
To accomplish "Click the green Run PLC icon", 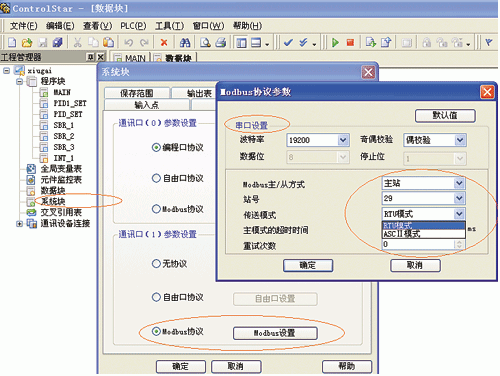I will tap(335, 42).
